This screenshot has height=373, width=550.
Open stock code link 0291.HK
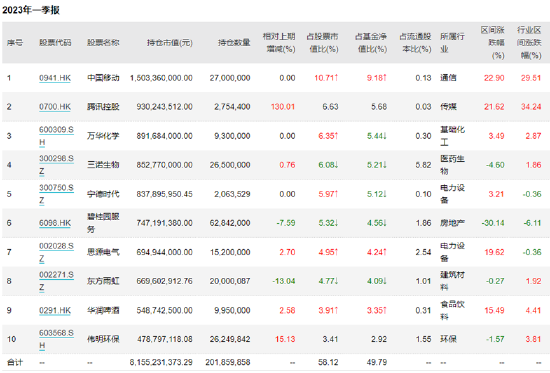coord(55,311)
